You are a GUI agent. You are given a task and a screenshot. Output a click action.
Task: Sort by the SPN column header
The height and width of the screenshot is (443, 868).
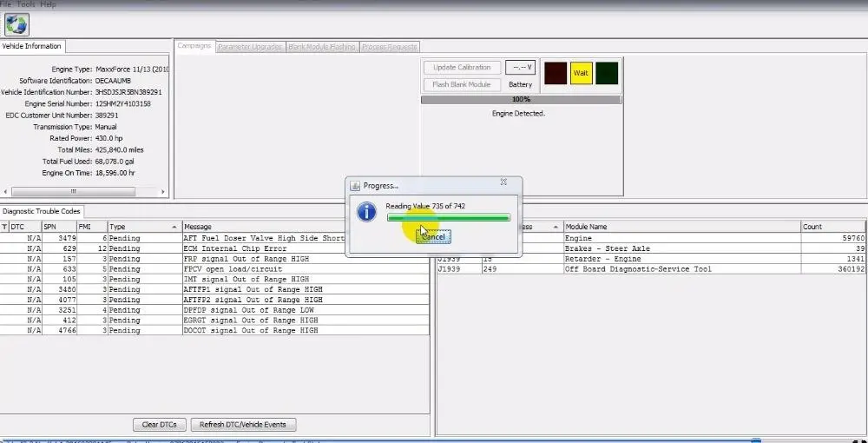tap(59, 227)
